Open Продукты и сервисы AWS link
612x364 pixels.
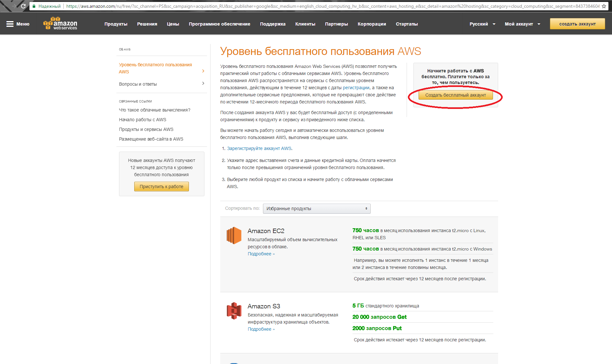[x=146, y=129]
